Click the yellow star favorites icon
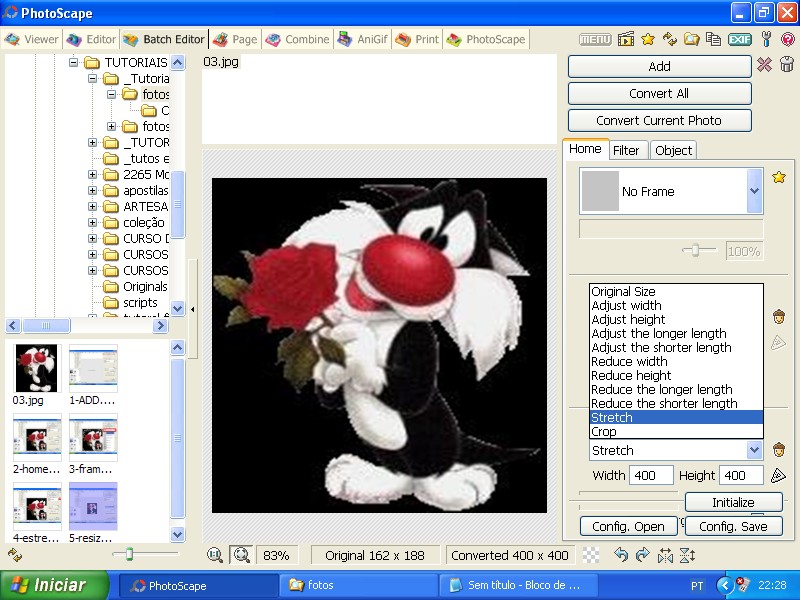Viewport: 800px width, 600px height. tap(646, 39)
